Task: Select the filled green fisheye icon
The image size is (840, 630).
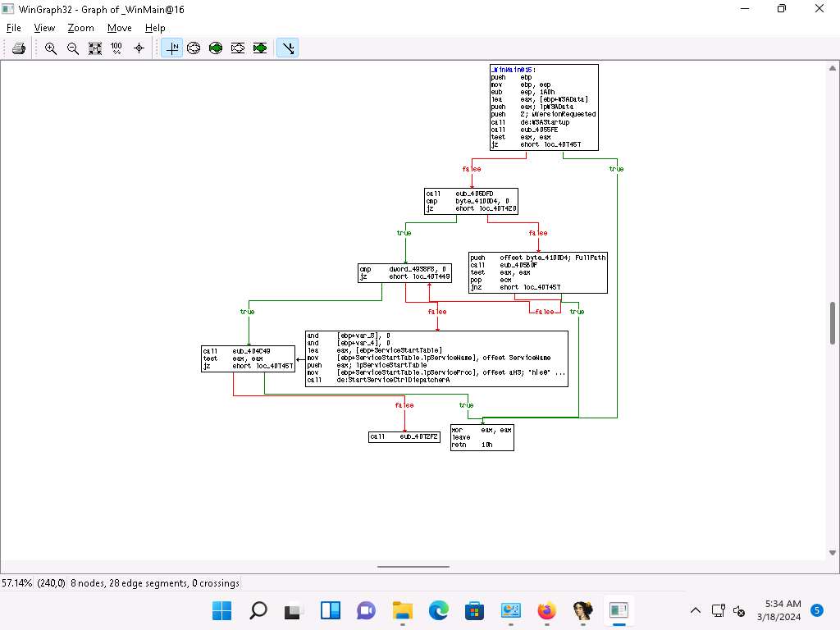Action: 216,48
